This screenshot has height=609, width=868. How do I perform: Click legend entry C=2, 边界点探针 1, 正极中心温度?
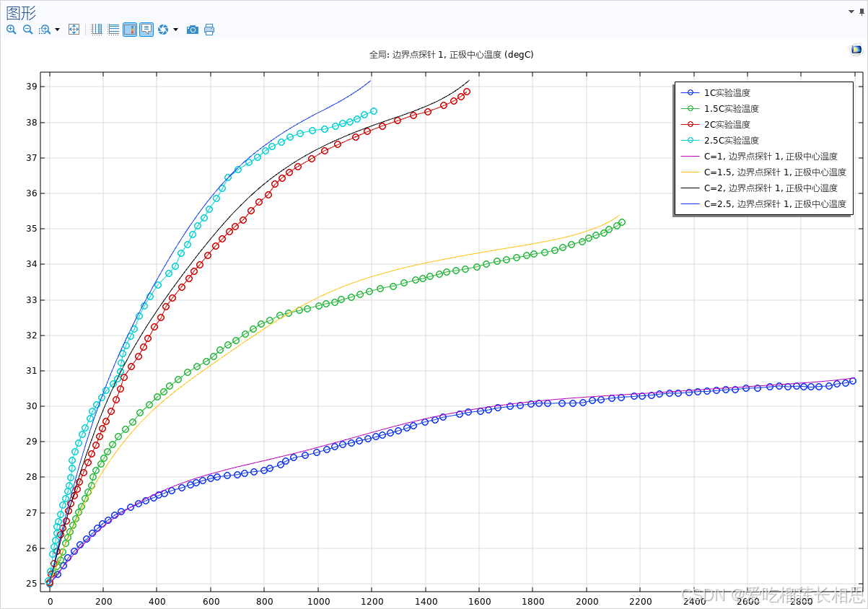[x=771, y=188]
